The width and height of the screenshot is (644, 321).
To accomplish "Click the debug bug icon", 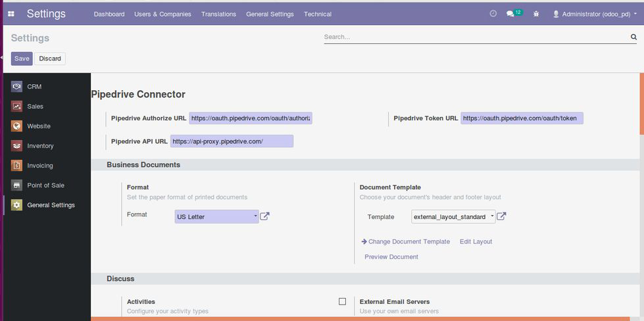I will 536,14.
